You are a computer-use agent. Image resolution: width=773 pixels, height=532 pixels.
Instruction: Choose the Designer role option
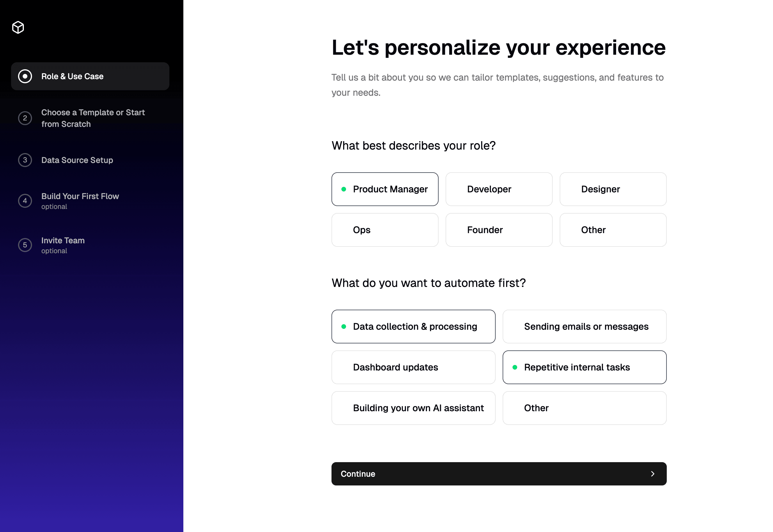(x=613, y=189)
